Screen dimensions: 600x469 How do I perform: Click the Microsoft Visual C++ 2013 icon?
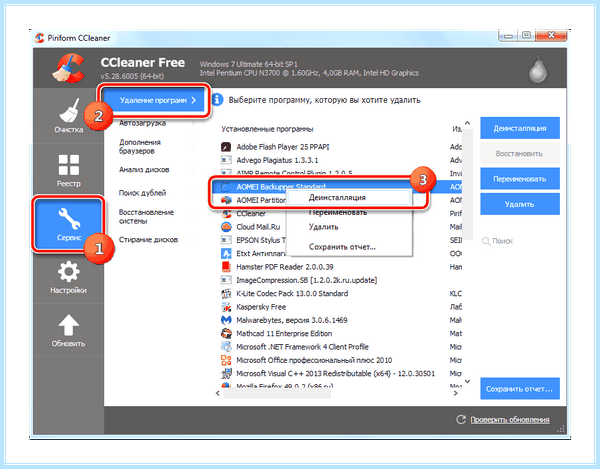click(x=226, y=373)
